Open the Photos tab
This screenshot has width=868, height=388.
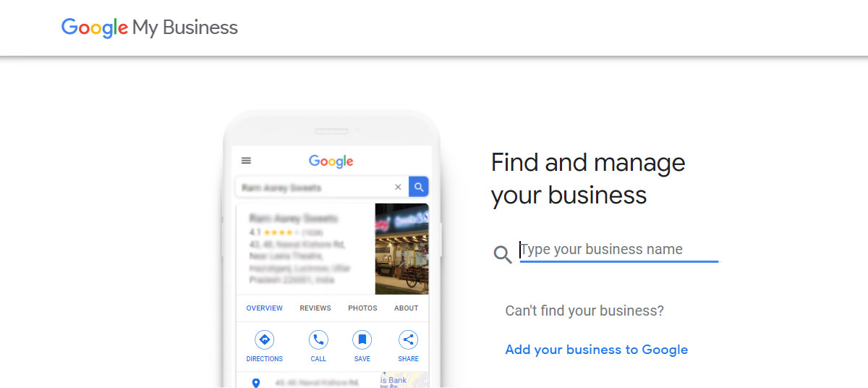[362, 308]
